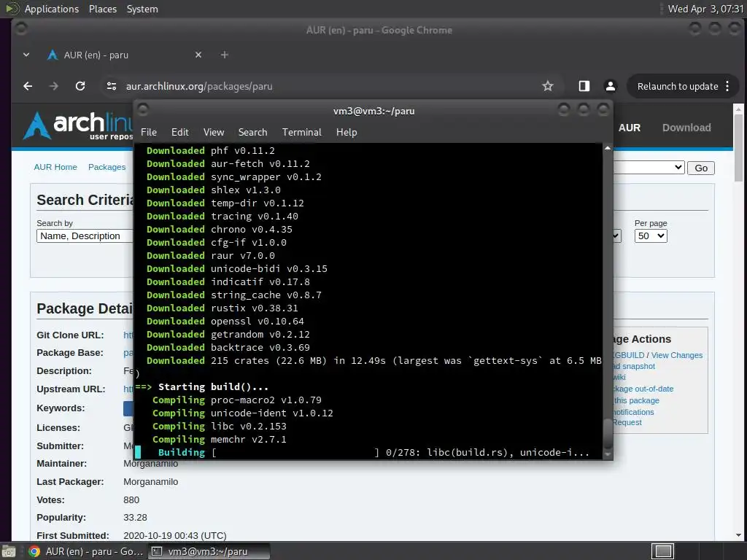Click Chrome forward arrow button

click(54, 86)
